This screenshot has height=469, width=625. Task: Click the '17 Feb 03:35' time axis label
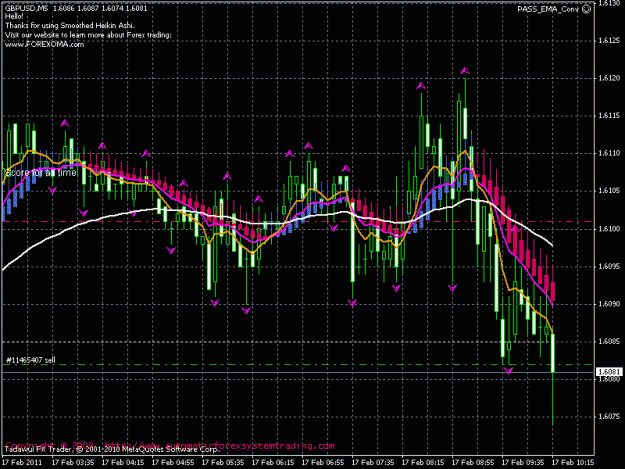(x=73, y=463)
